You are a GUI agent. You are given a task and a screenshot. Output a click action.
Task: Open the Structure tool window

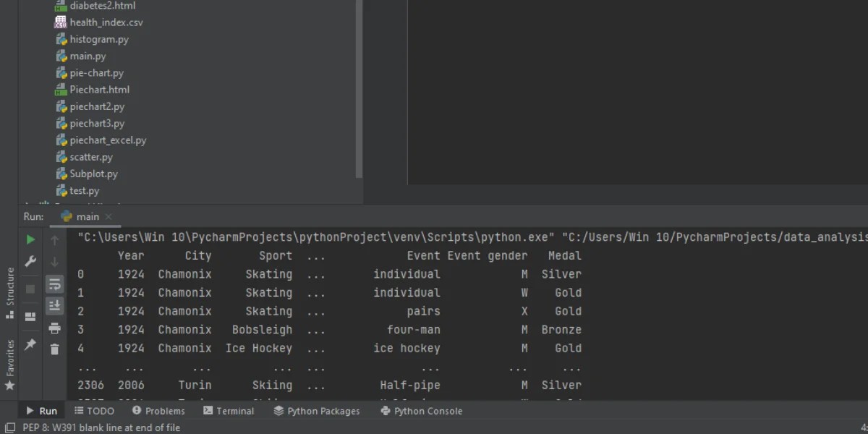[9, 293]
